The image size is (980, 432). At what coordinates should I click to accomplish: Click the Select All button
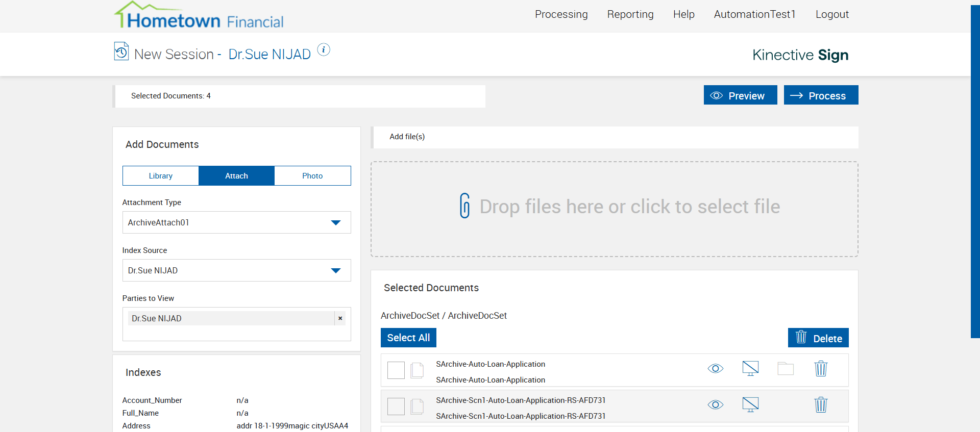408,338
